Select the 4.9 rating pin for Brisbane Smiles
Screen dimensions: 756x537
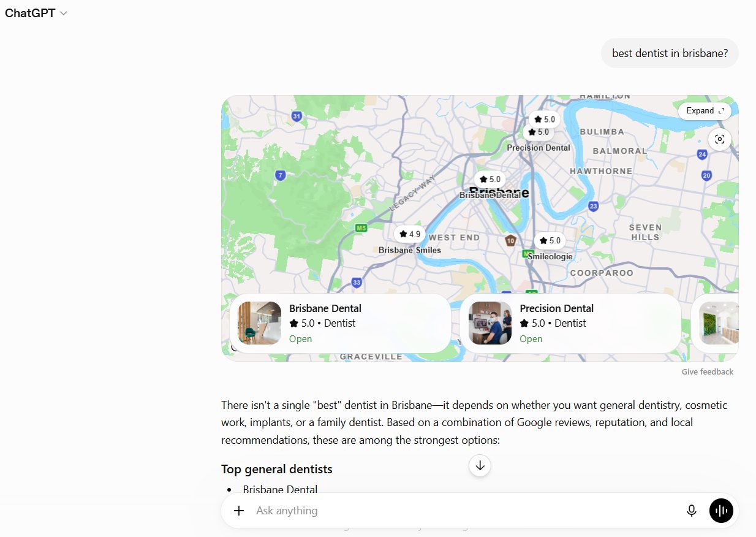(x=410, y=234)
